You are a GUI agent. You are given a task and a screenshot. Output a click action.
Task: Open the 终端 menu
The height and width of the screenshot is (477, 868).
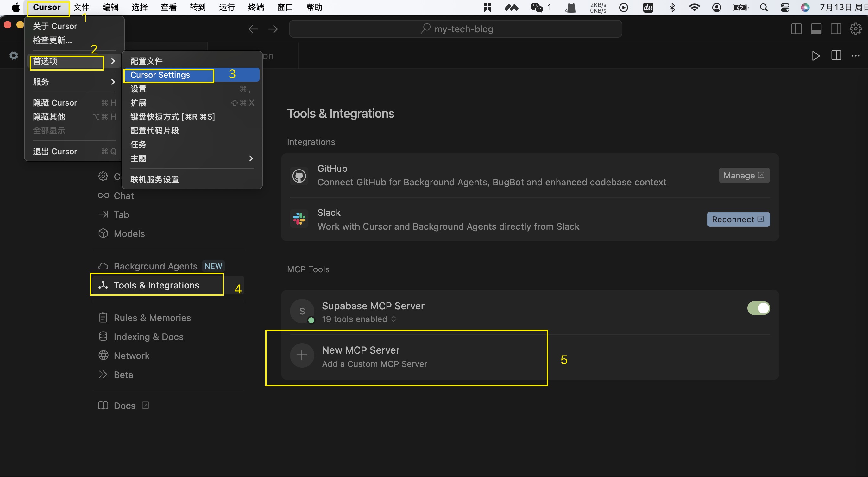[x=256, y=7]
